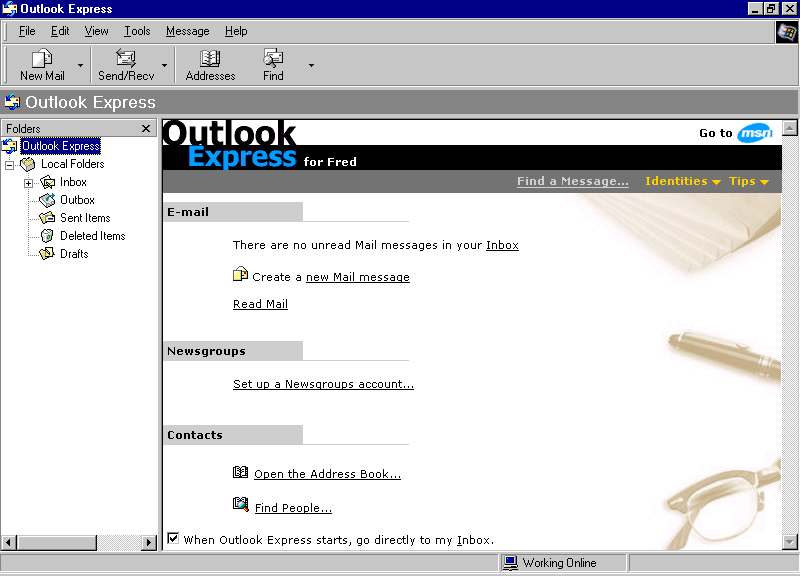Click the Address Book icon under Contacts
800x576 pixels.
click(x=240, y=472)
